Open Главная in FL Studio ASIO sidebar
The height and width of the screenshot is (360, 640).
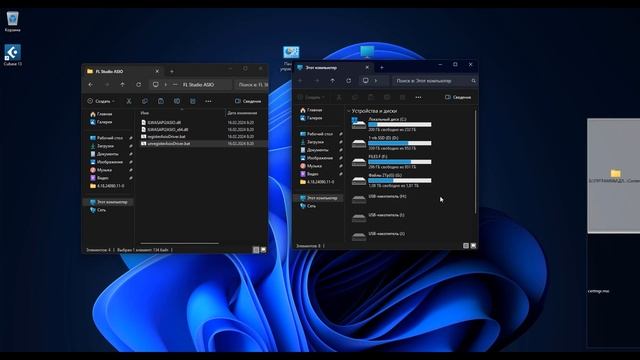(101, 114)
